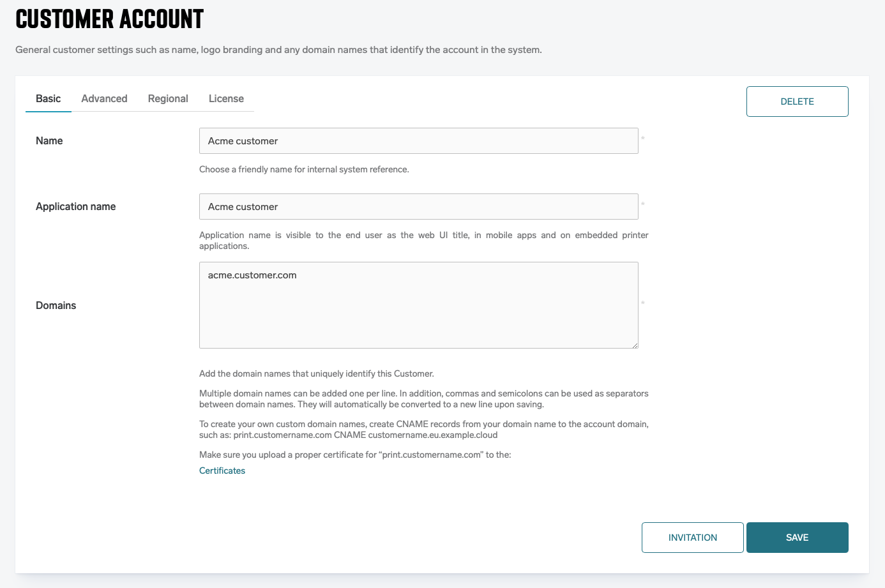Click the "Application name" label

(x=76, y=207)
